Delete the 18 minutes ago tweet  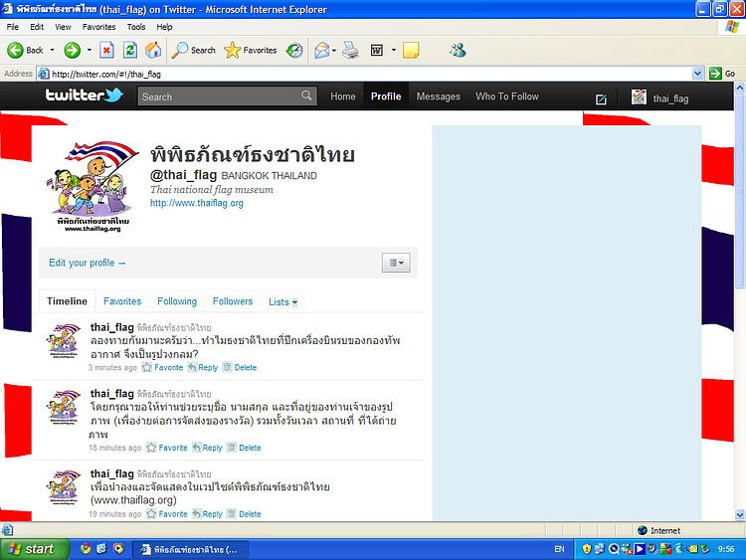coord(244,448)
